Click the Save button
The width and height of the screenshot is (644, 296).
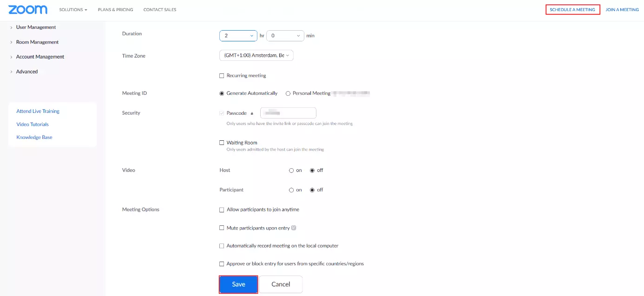[238, 284]
